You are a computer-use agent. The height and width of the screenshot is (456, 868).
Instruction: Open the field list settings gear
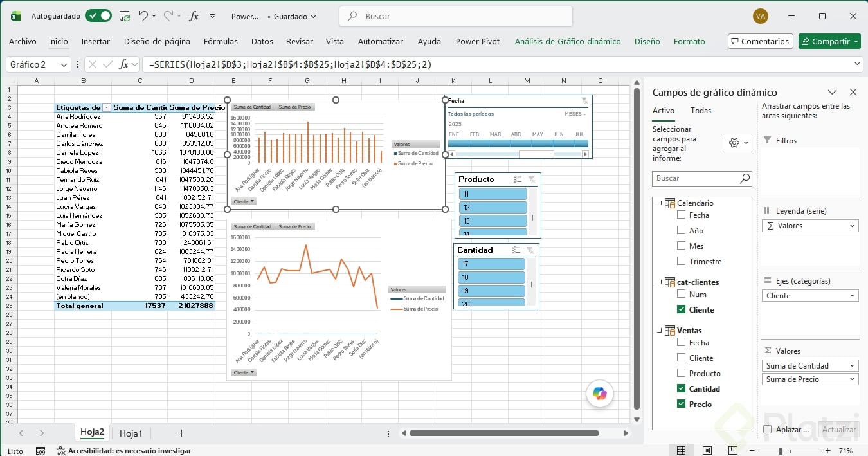(x=737, y=143)
